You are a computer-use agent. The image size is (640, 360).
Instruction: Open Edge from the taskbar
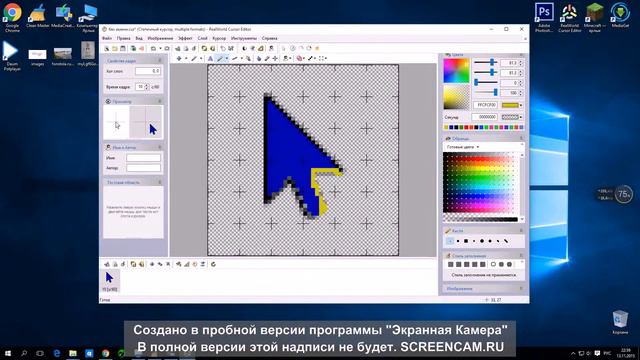coord(57,353)
